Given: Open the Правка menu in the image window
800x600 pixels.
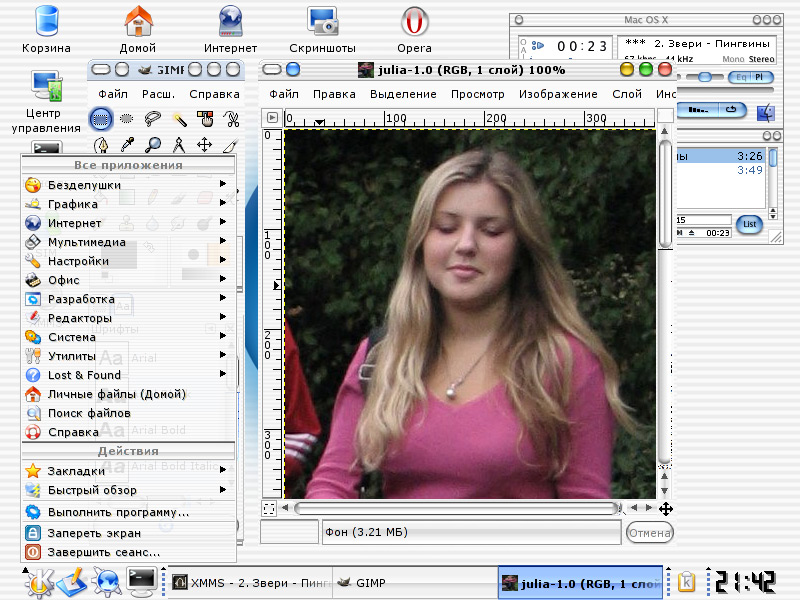Looking at the screenshot, I should (x=334, y=94).
